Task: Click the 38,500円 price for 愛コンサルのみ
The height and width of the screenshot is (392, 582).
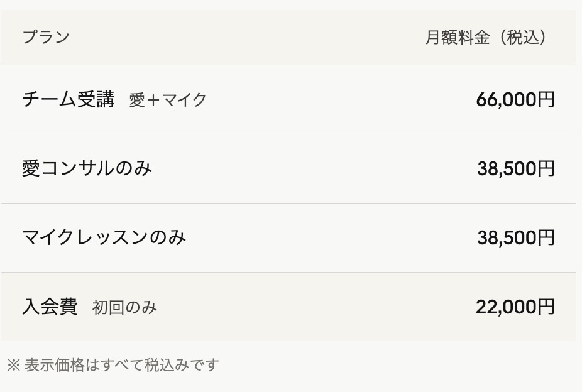Action: click(x=515, y=168)
